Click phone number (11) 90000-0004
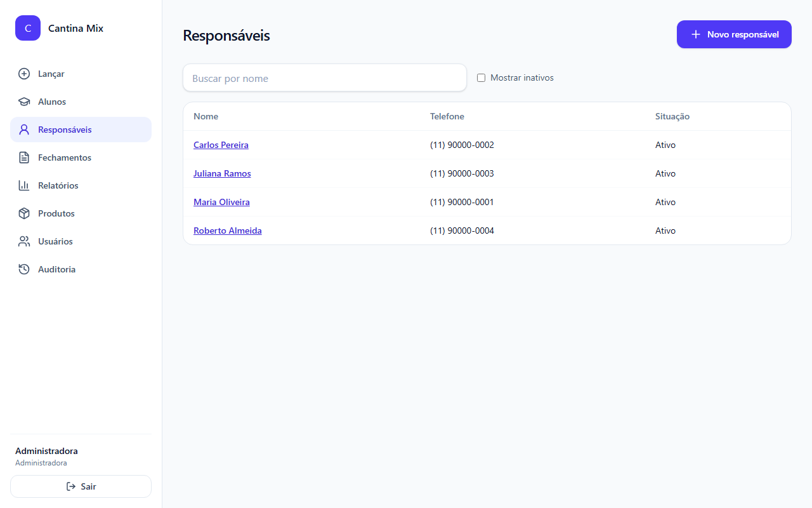 coord(462,231)
